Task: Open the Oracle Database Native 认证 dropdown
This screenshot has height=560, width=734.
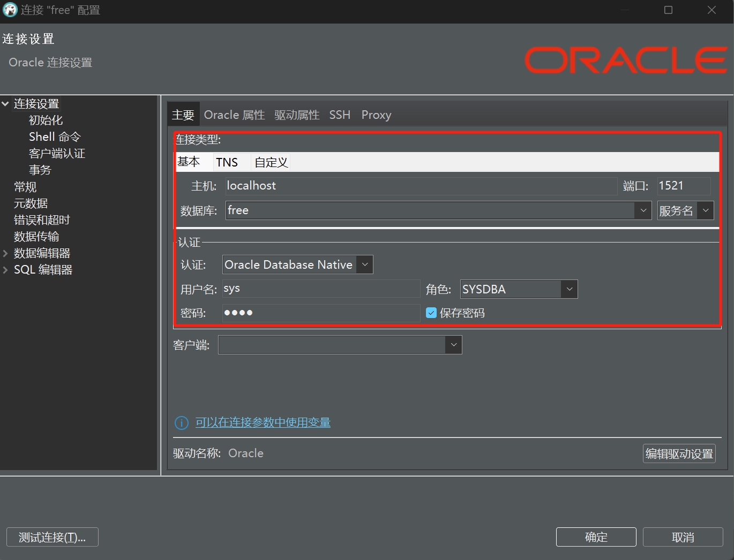Action: click(x=365, y=264)
